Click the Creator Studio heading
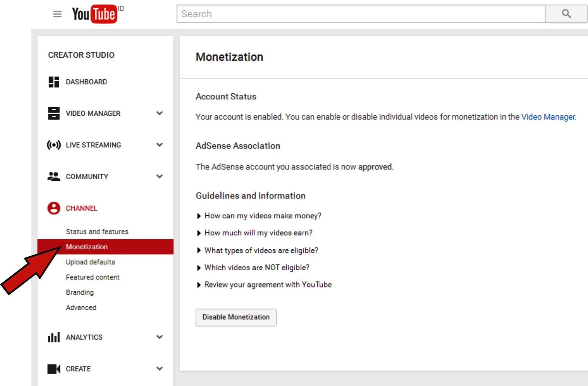This screenshot has height=386, width=588. click(x=81, y=55)
